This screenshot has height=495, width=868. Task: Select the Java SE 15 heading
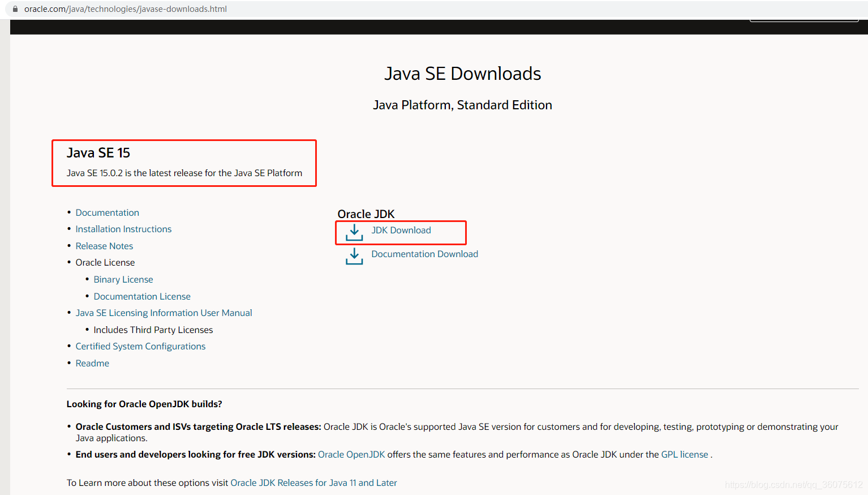(x=98, y=153)
